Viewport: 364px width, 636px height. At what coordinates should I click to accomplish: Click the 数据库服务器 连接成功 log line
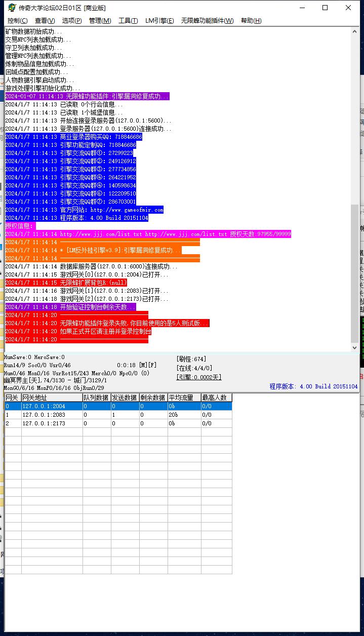pos(92,266)
